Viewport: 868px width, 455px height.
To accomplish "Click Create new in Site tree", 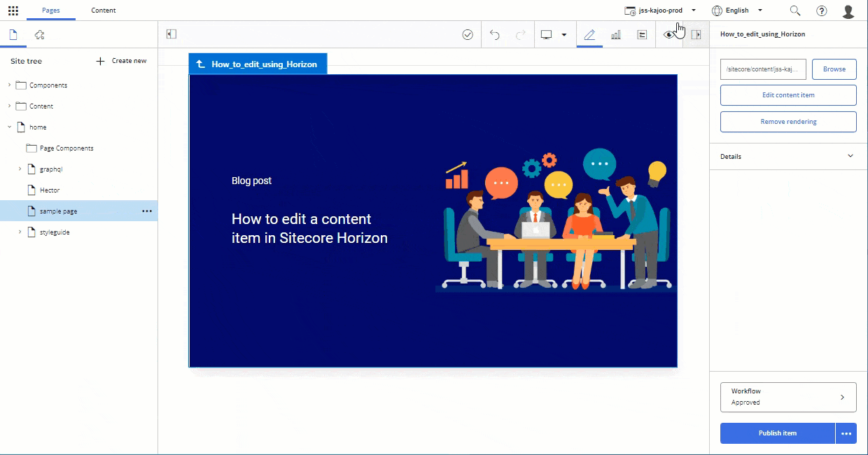I will (121, 61).
